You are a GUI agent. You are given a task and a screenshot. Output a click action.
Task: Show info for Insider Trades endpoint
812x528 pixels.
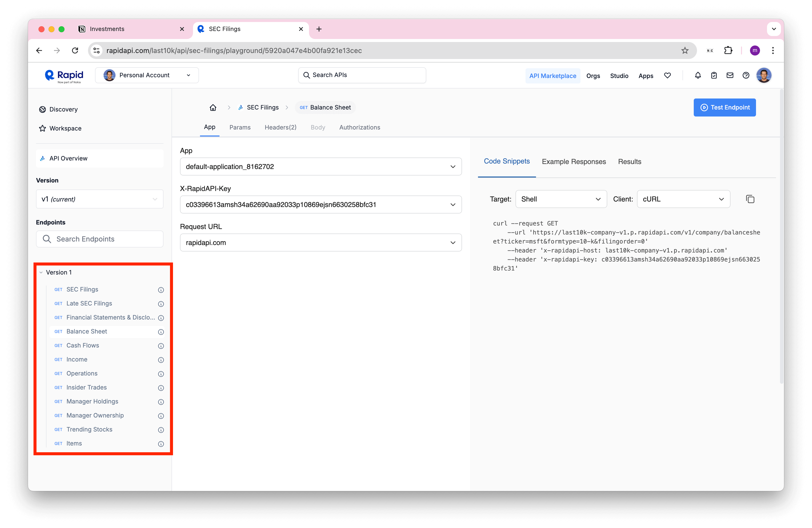[161, 388]
